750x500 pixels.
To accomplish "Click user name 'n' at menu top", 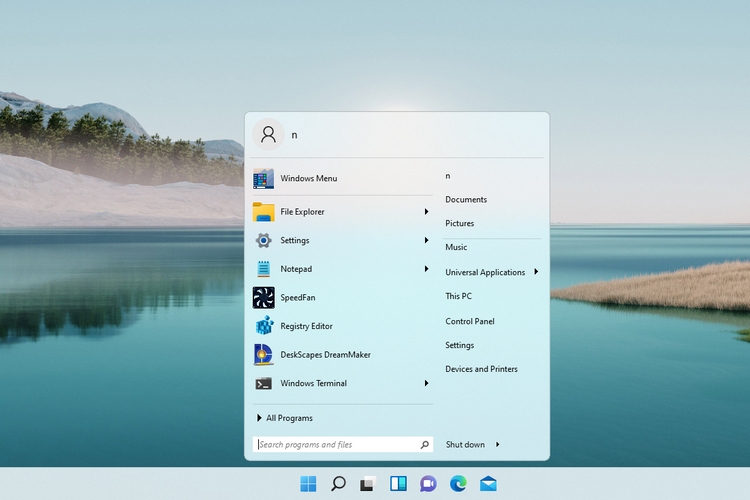I will click(x=294, y=135).
